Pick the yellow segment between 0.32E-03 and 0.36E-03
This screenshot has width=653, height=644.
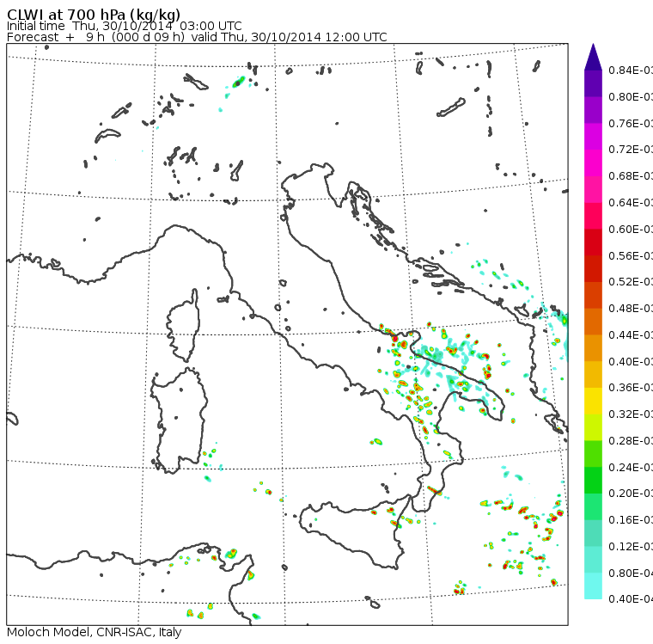click(593, 401)
